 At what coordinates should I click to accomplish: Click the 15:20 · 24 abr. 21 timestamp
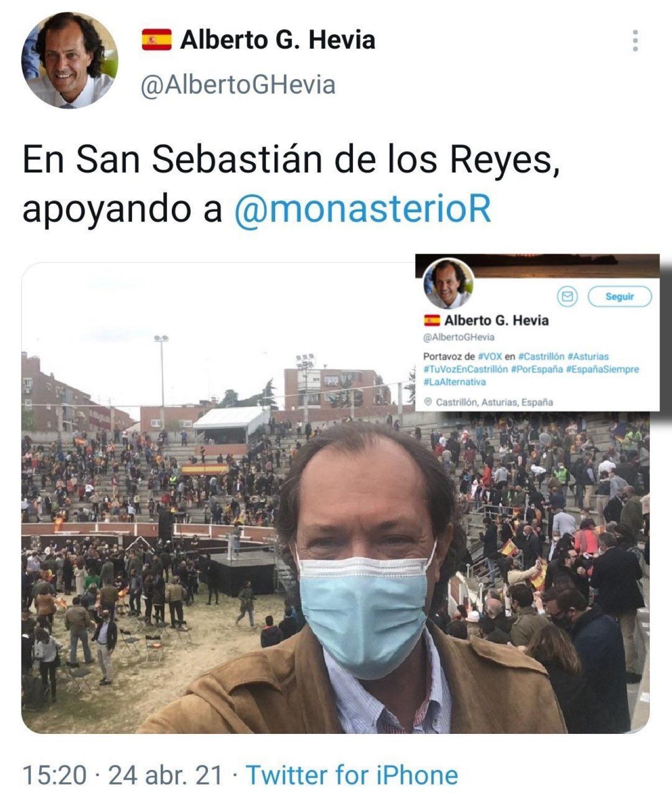122,775
